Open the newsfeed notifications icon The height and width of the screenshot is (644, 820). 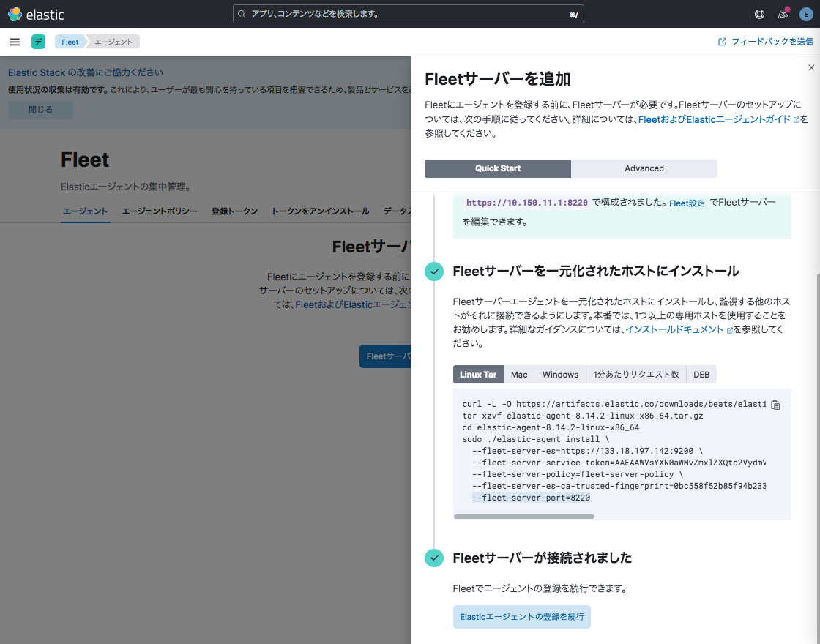(783, 14)
